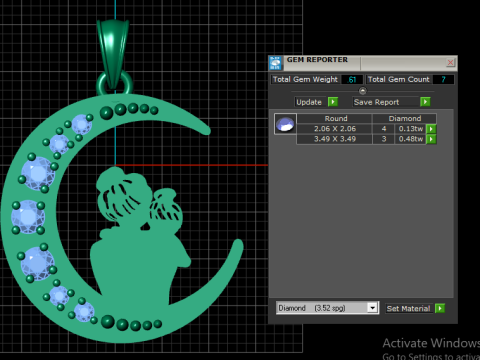Viewport: 480px width, 360px height.
Task: Close the Gem Reporter panel
Action: point(450,62)
